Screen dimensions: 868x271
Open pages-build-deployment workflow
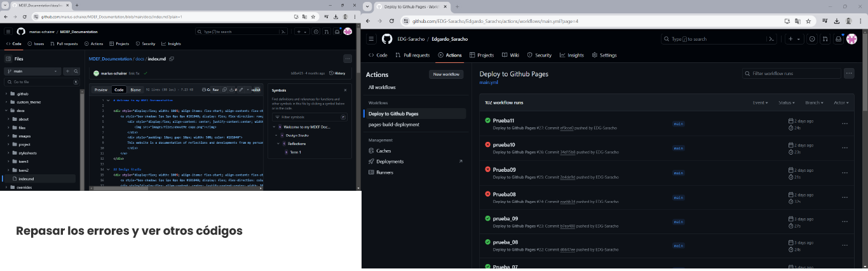pos(394,125)
